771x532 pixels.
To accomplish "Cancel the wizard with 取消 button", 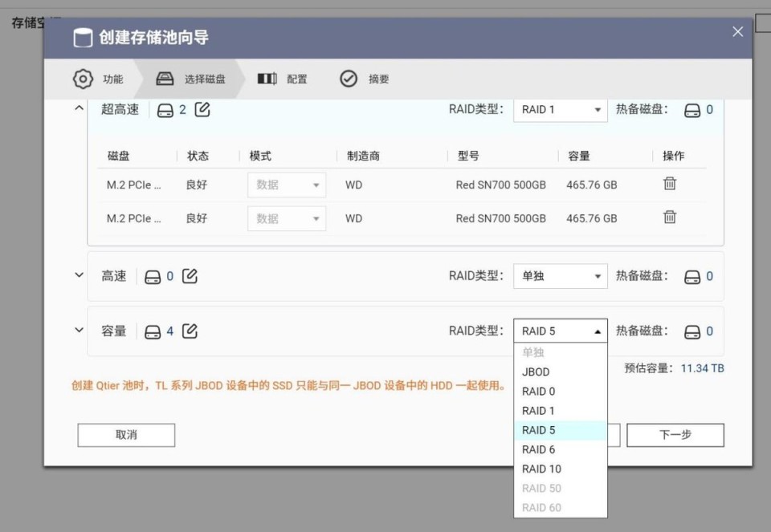I will (x=125, y=435).
